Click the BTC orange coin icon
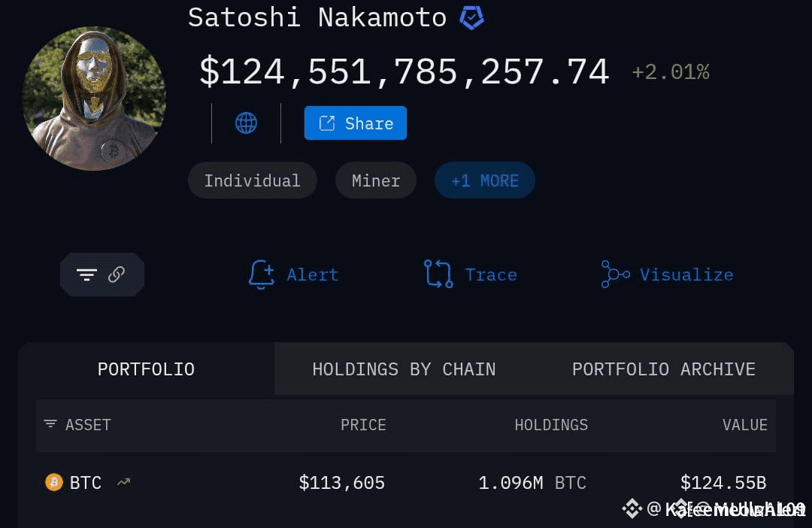Screen dimensions: 812x528 [x=54, y=482]
